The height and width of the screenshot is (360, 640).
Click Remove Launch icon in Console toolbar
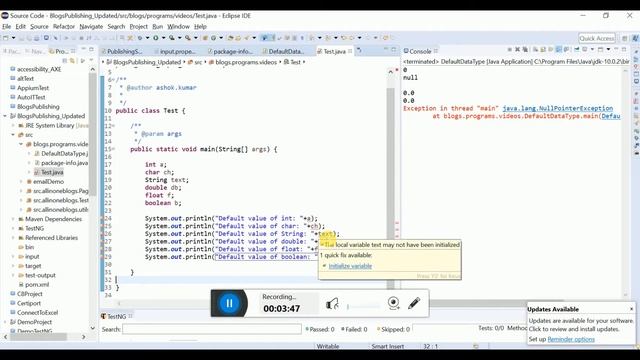point(518,49)
